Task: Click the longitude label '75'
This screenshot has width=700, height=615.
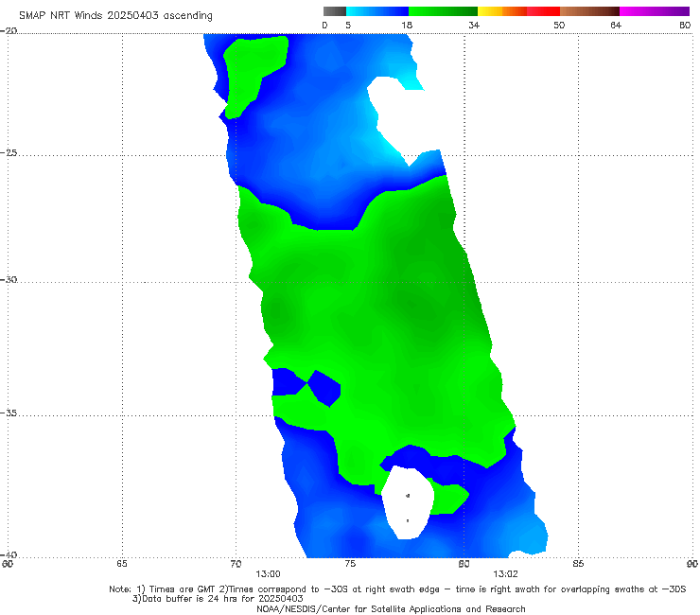Action: click(x=350, y=564)
